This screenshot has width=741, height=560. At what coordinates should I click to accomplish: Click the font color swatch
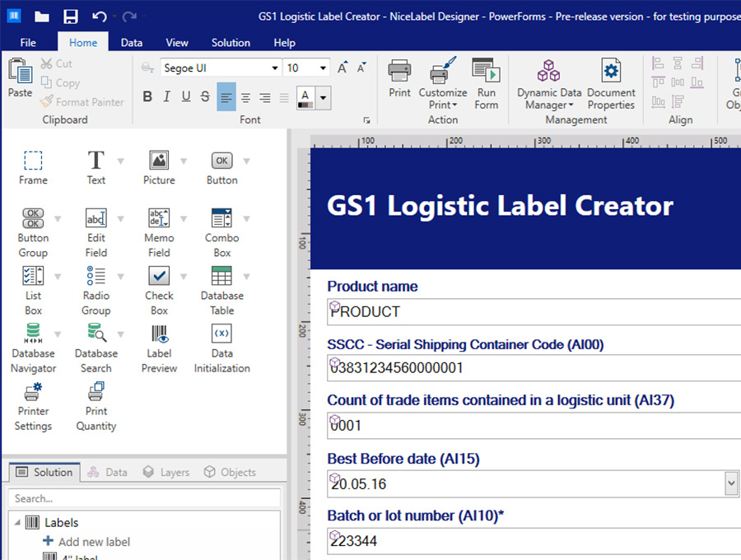(305, 98)
